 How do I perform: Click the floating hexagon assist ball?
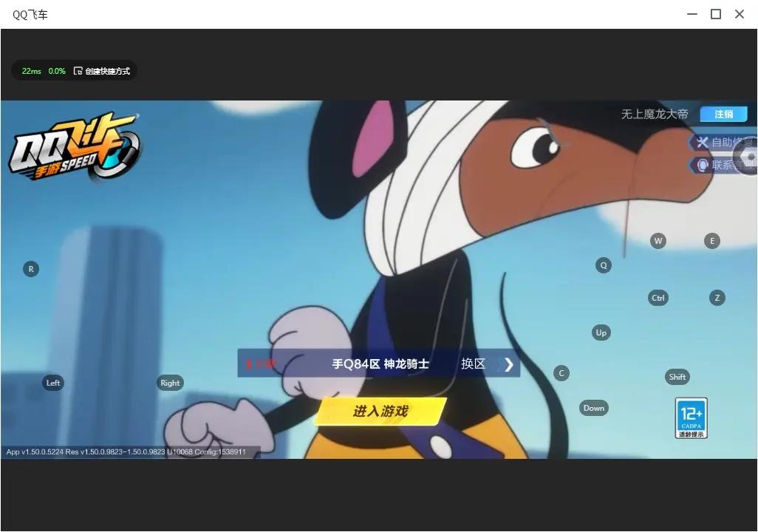click(x=747, y=157)
